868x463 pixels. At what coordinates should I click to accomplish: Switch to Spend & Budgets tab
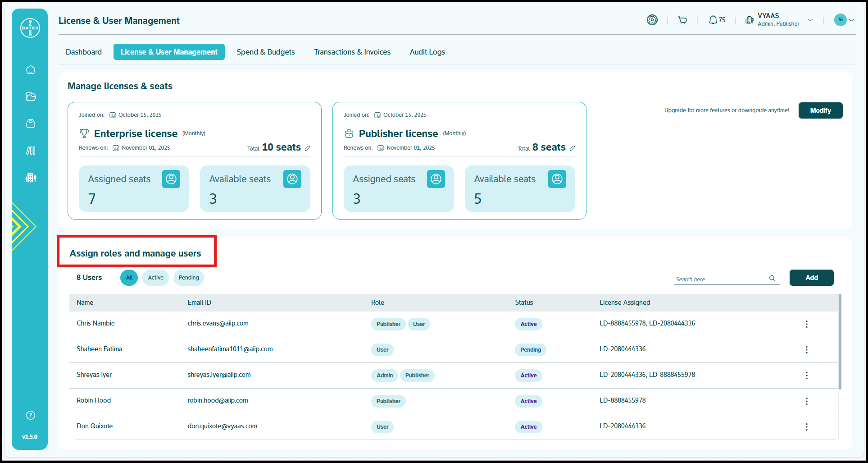coord(266,52)
